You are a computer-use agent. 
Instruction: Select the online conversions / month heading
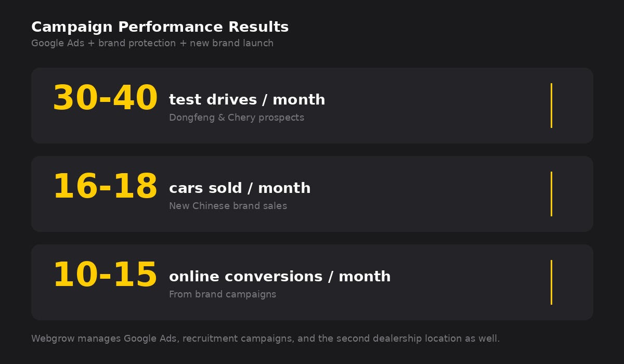point(280,277)
